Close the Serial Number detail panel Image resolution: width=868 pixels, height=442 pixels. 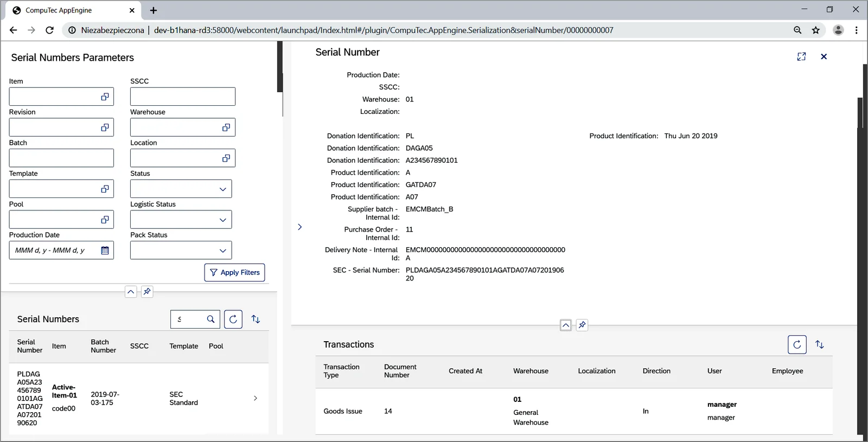(824, 56)
